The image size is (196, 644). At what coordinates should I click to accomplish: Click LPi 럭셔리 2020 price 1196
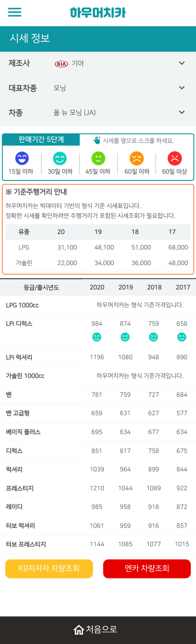[x=97, y=357]
